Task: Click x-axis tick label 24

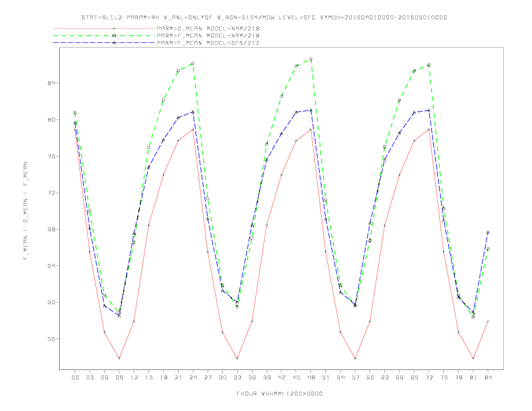Action: pos(193,377)
